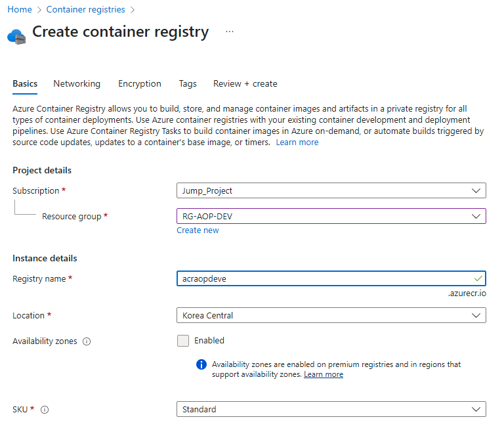This screenshot has height=434, width=504.
Task: Click the Project details heading
Action: pyautogui.click(x=42, y=171)
